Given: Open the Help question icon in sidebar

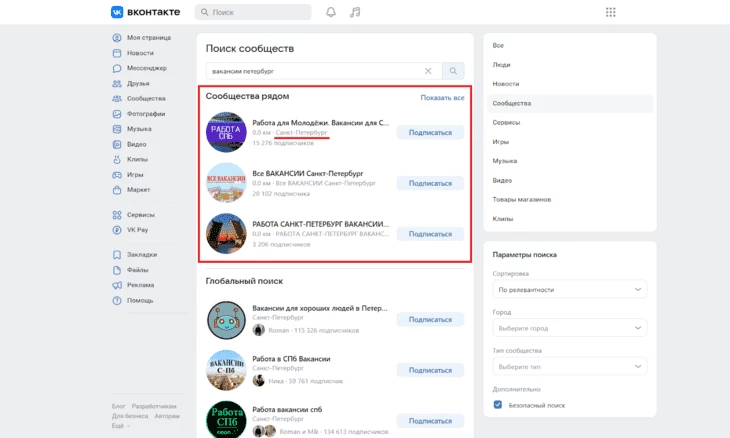Looking at the screenshot, I should [117, 301].
